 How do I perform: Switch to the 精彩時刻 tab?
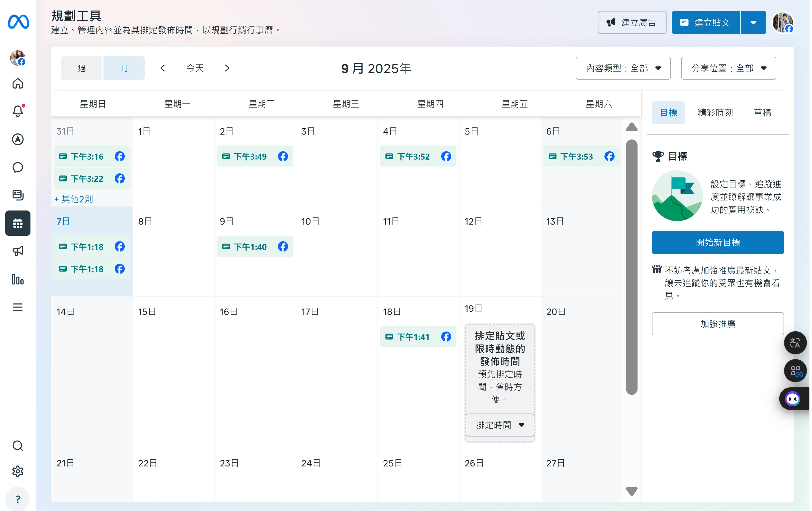click(715, 112)
